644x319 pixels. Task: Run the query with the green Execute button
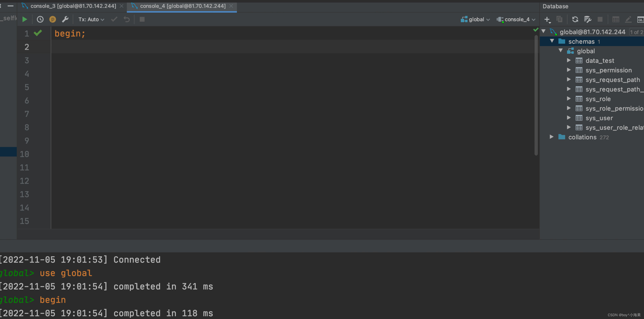coord(24,19)
